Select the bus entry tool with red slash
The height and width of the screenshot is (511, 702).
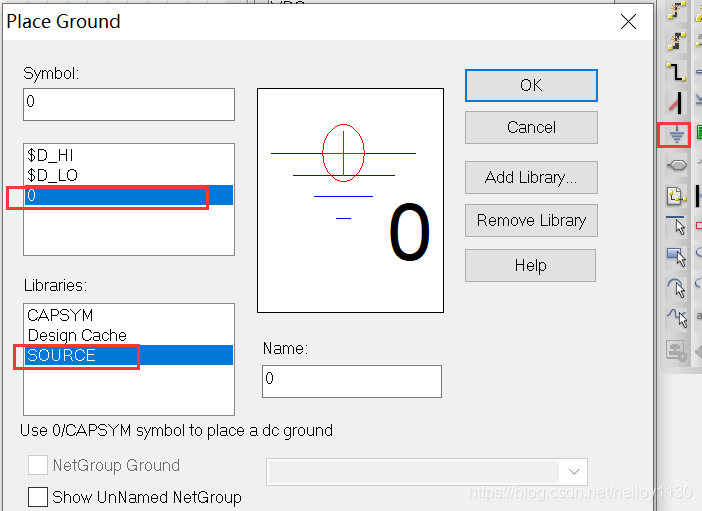pyautogui.click(x=676, y=103)
